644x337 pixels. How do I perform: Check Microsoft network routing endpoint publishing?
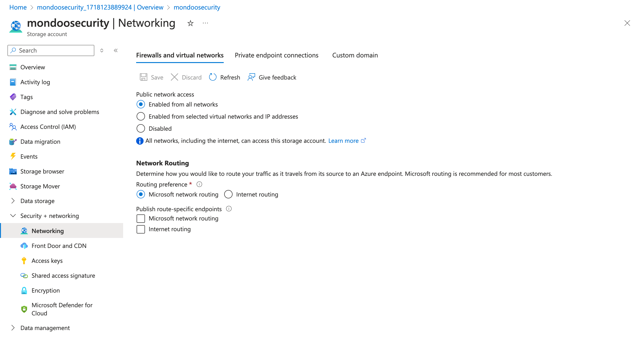pos(141,218)
